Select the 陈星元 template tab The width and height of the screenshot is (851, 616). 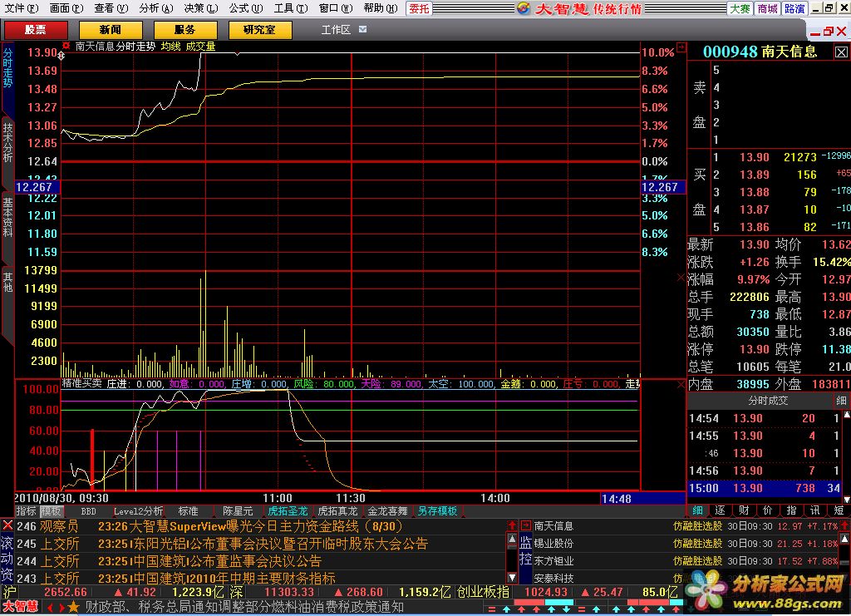click(x=238, y=511)
